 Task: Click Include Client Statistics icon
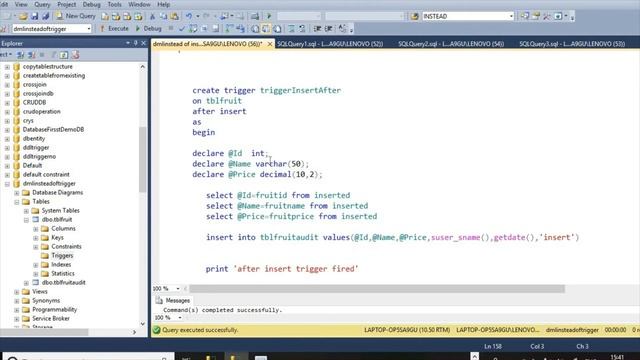tap(240, 29)
